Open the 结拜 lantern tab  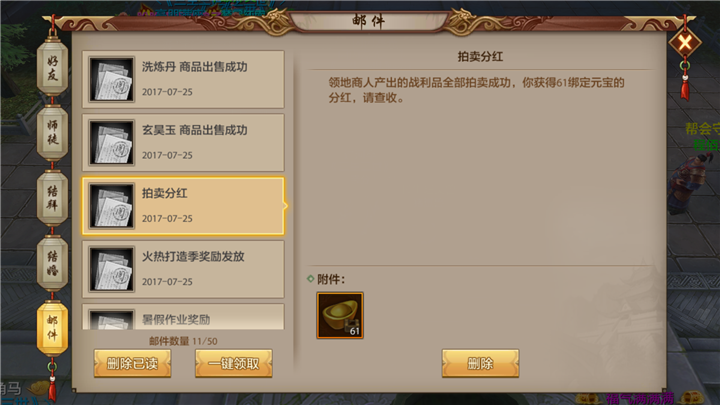pos(52,198)
